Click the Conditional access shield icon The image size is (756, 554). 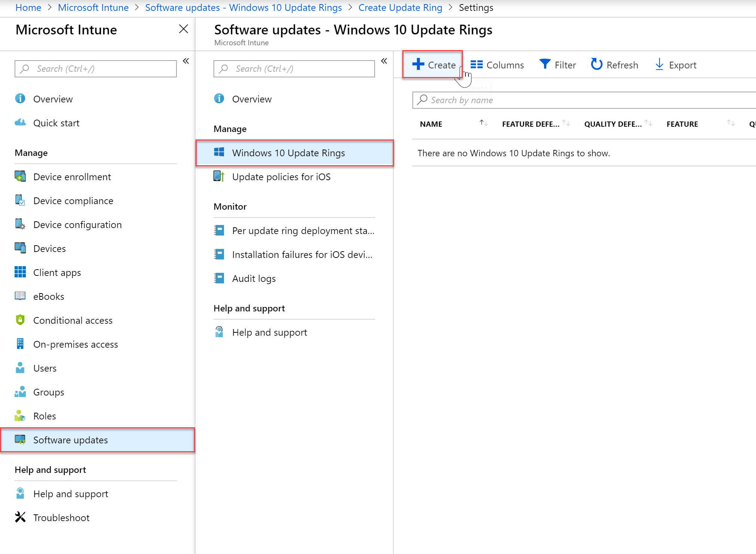click(20, 320)
